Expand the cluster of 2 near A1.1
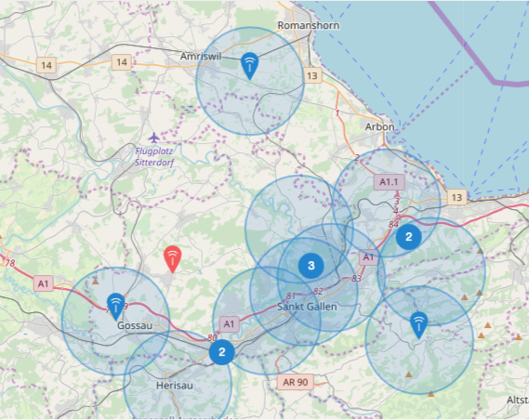This screenshot has width=529, height=420. [x=408, y=237]
